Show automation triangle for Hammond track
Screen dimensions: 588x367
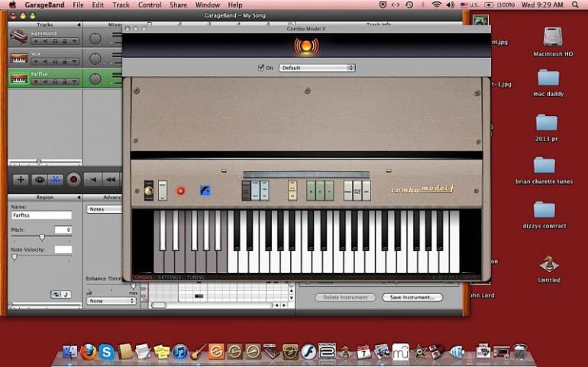pos(74,41)
